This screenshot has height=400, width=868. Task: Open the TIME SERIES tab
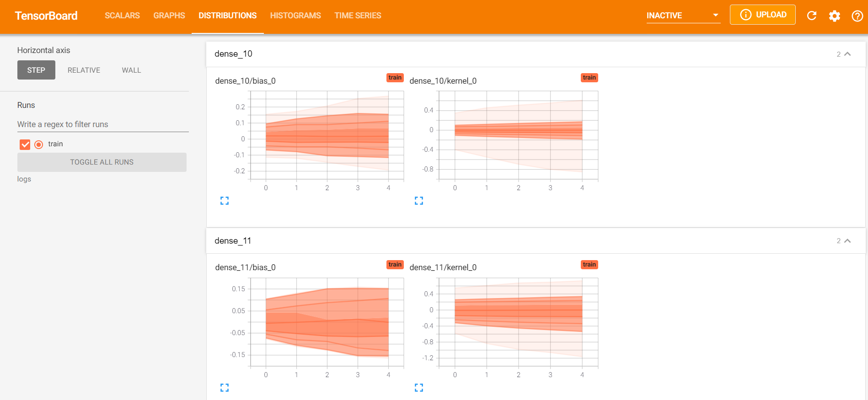[x=358, y=16]
